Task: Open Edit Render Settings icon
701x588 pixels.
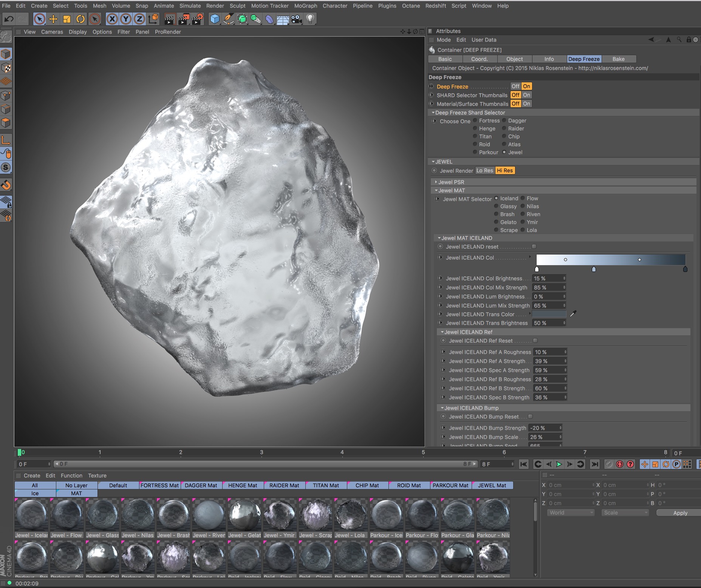Action: click(x=197, y=19)
